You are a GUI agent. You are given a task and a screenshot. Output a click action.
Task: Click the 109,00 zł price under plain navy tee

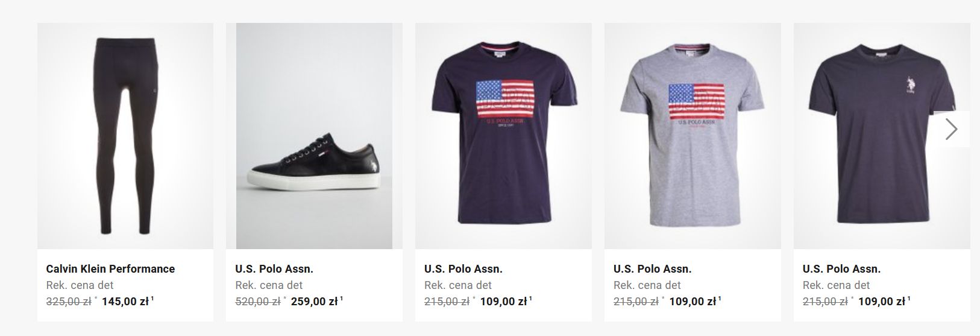point(881,302)
